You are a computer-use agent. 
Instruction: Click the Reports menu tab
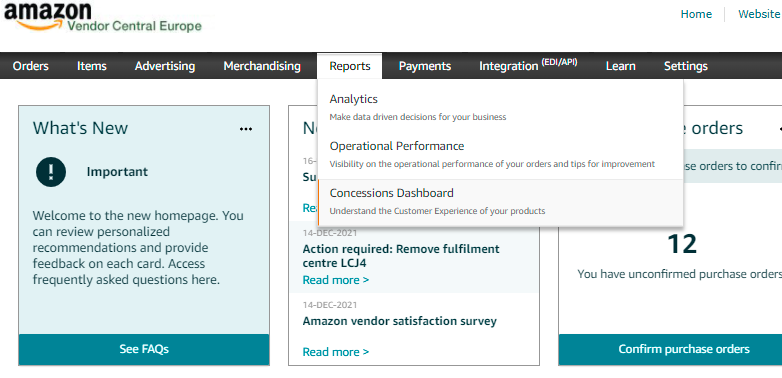[x=350, y=66]
